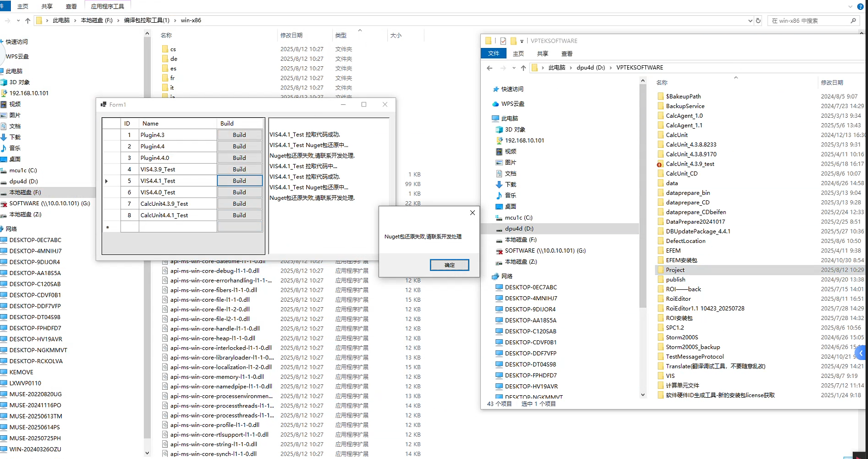
Task: Open 文件 menu in VPTEKSOFTWARE window
Action: click(x=494, y=53)
